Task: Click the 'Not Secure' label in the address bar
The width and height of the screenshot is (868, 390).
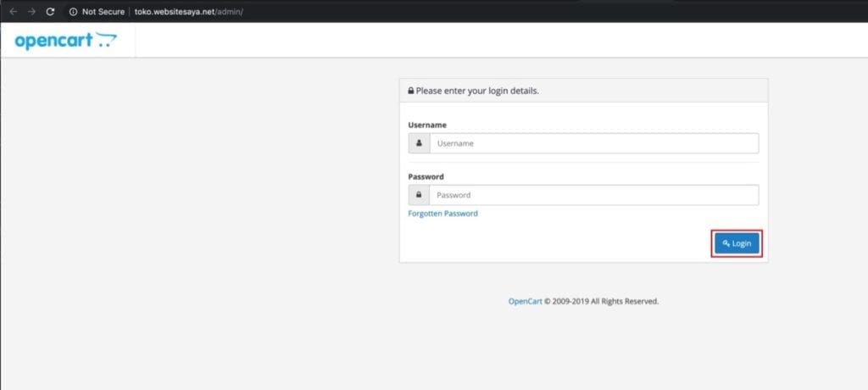Action: pos(103,12)
